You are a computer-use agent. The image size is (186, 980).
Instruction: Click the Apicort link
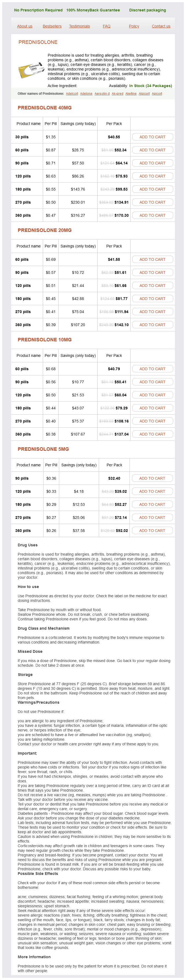(x=157, y=94)
